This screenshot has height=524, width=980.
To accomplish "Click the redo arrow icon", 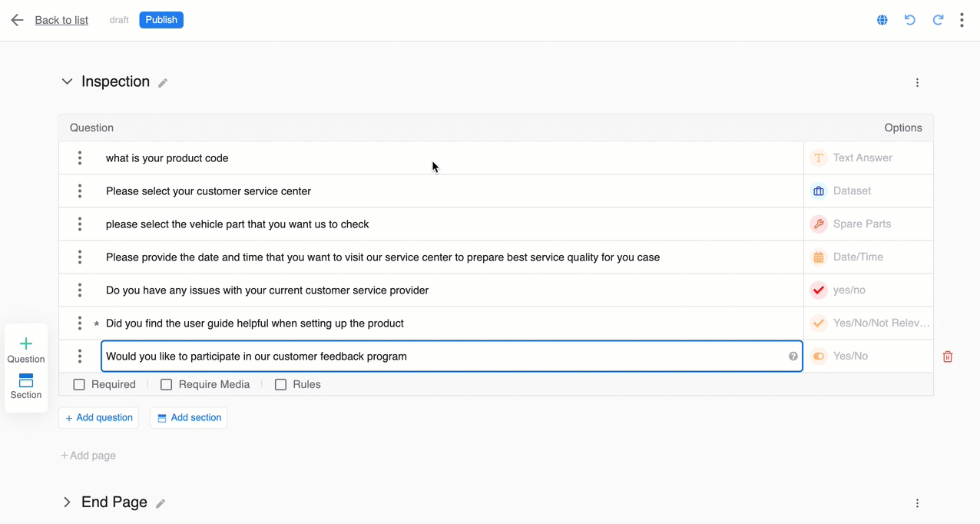I will point(938,20).
